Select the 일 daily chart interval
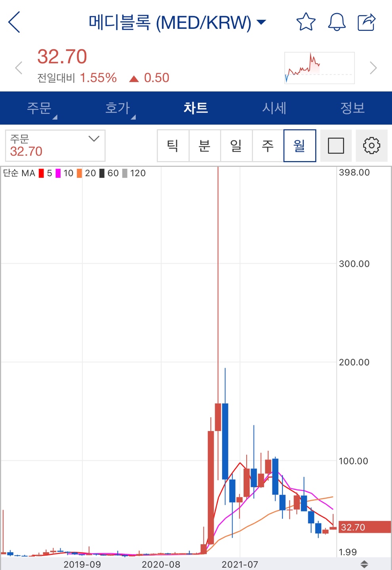The width and height of the screenshot is (392, 570). click(x=236, y=146)
